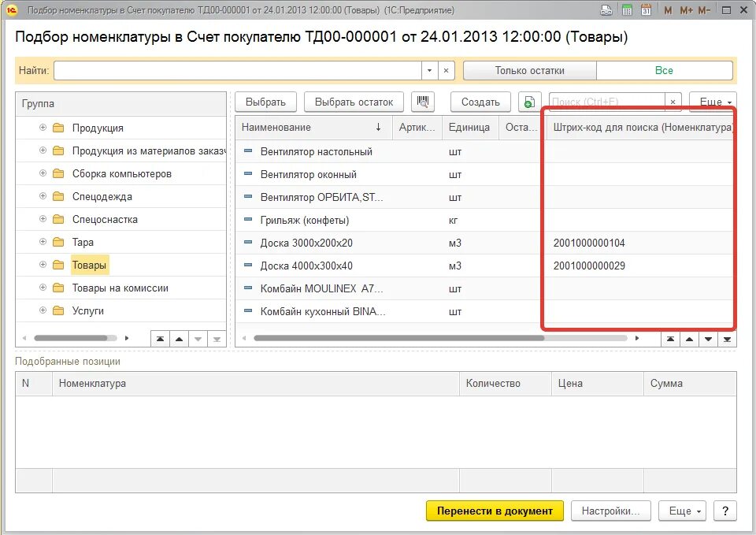Move down one group in group list
The image size is (756, 535).
coord(198,339)
